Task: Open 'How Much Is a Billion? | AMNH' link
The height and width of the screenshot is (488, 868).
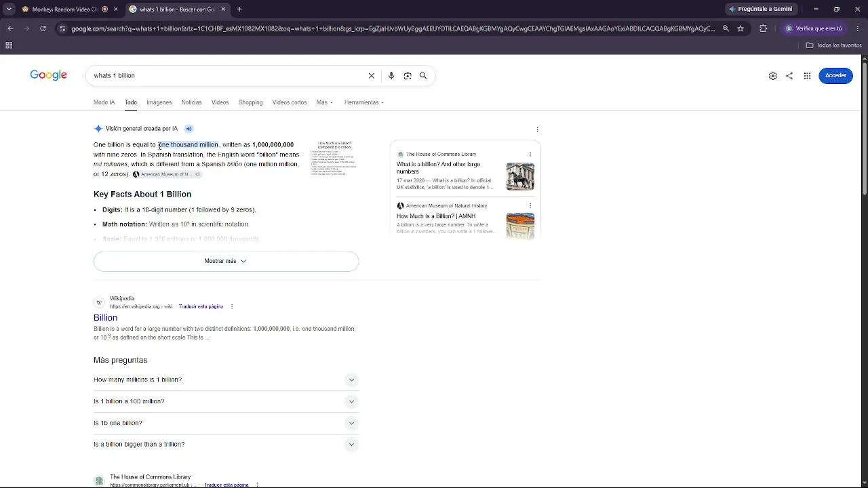Action: [x=436, y=216]
